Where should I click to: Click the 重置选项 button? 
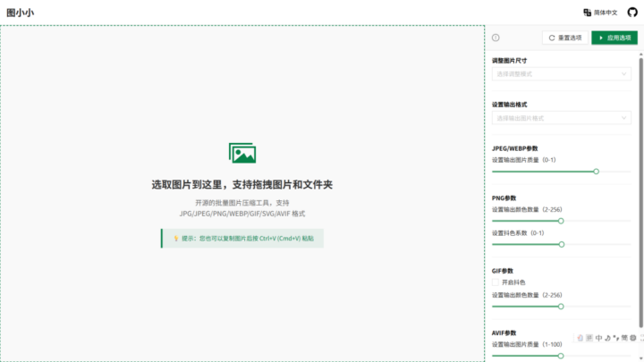pyautogui.click(x=565, y=38)
